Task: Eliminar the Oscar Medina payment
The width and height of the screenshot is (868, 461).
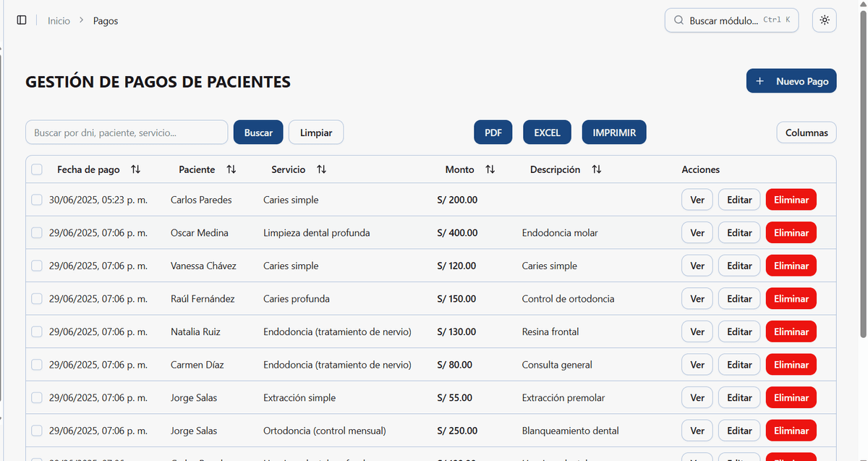Action: pos(791,232)
